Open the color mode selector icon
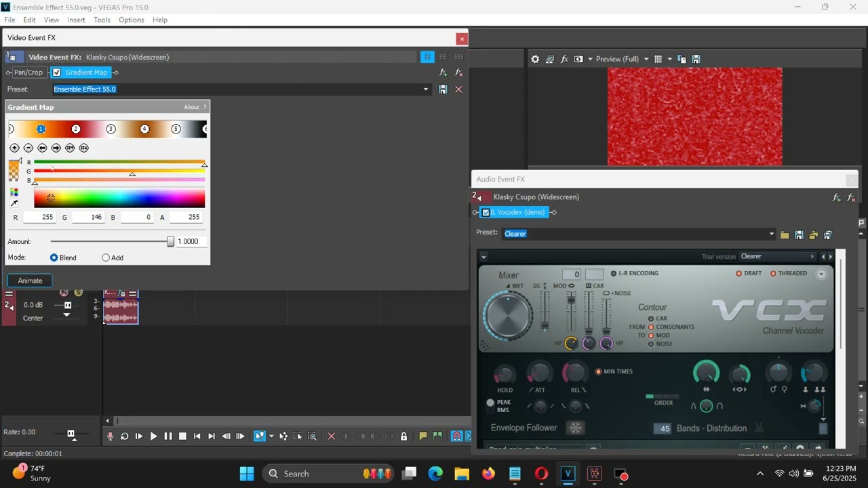This screenshot has width=868, height=488. [x=14, y=192]
